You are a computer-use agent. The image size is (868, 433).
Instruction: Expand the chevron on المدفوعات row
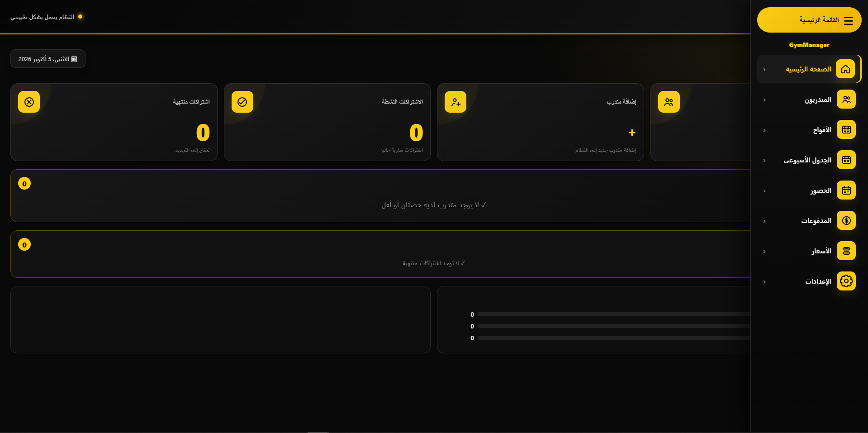point(764,221)
